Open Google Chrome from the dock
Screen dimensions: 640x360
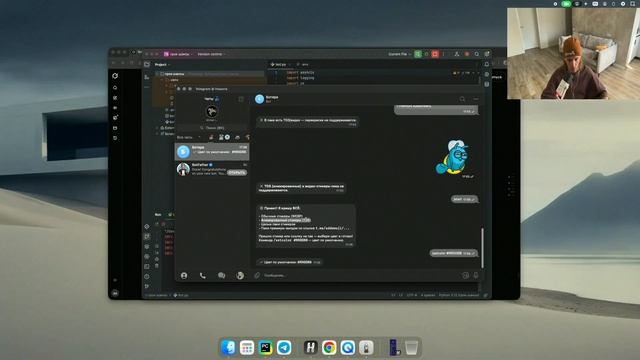(x=329, y=347)
